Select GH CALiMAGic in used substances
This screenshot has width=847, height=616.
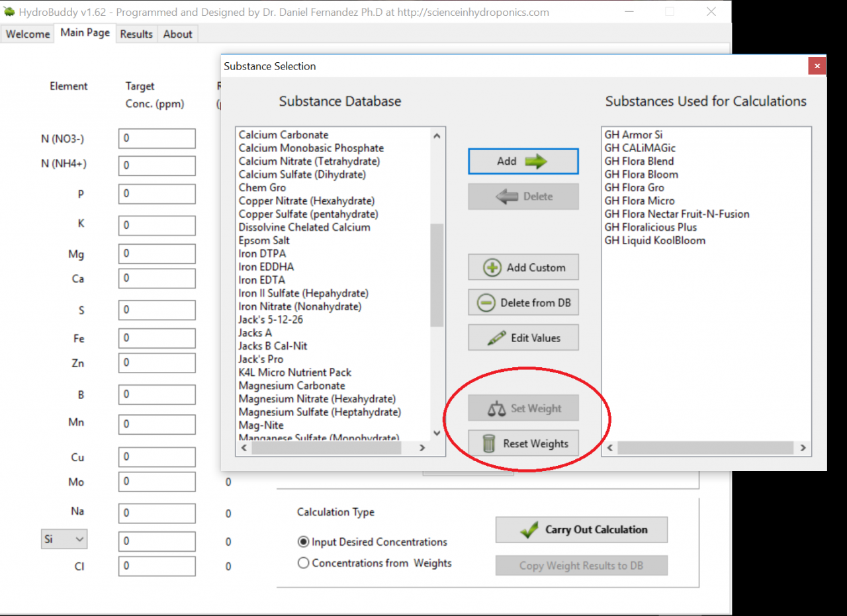point(640,148)
